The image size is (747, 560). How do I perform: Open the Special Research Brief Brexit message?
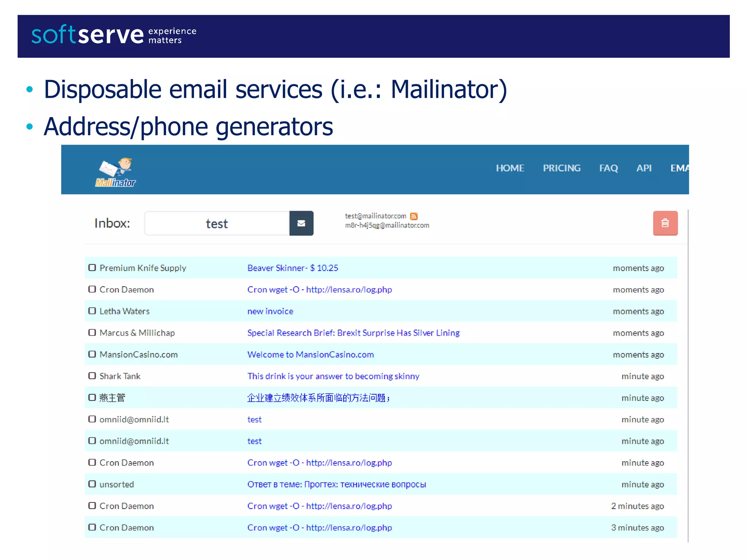coord(353,333)
